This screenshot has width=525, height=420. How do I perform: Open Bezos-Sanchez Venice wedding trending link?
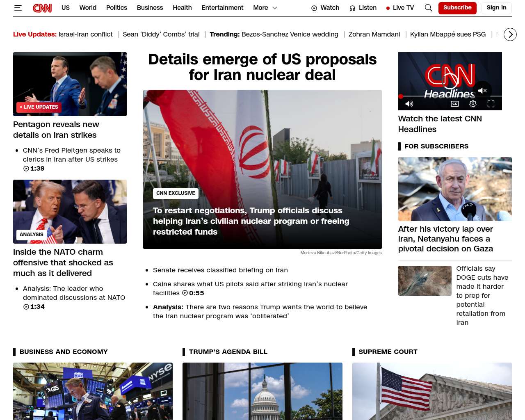click(x=290, y=34)
